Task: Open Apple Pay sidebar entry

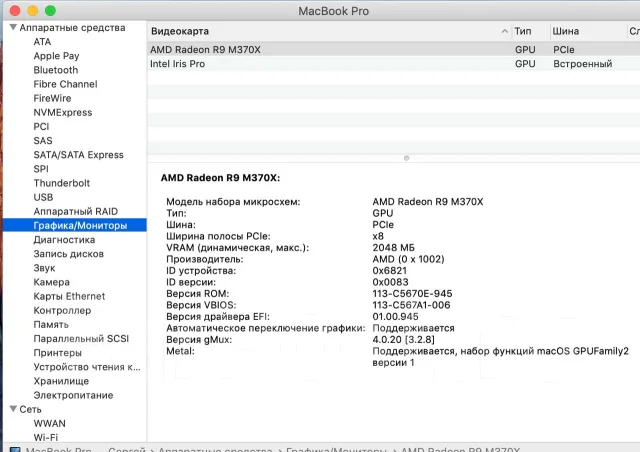Action: click(56, 56)
